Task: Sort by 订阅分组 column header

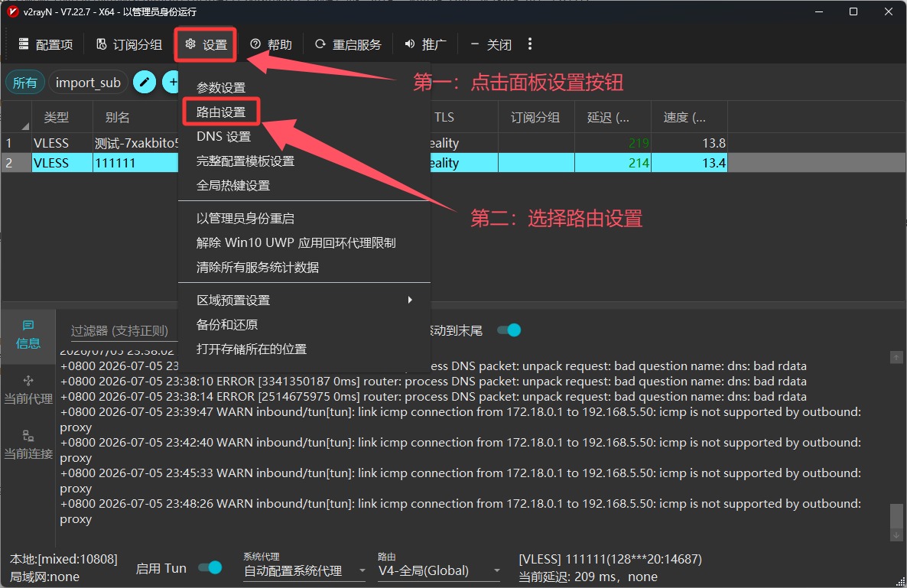Action: click(535, 117)
